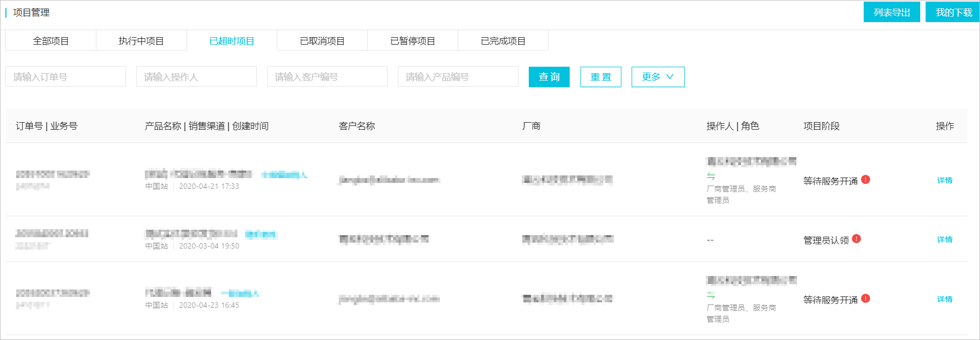Click the 查询 search button

549,77
